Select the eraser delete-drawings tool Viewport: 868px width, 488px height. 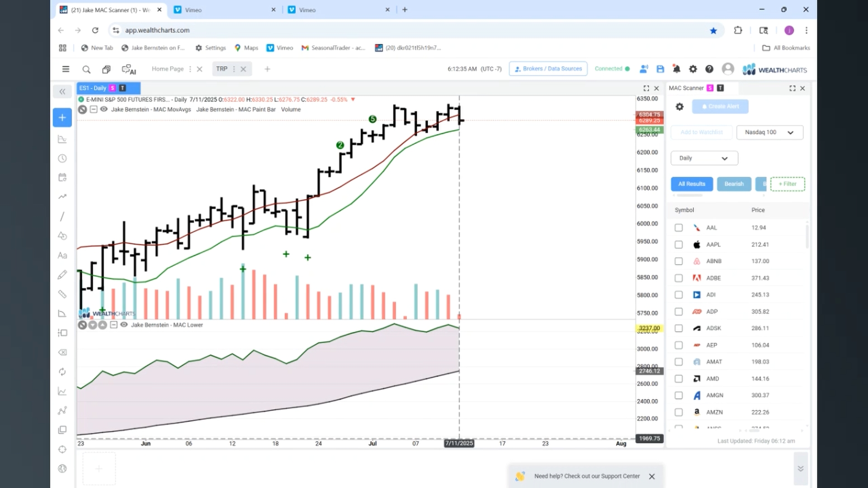tap(62, 352)
